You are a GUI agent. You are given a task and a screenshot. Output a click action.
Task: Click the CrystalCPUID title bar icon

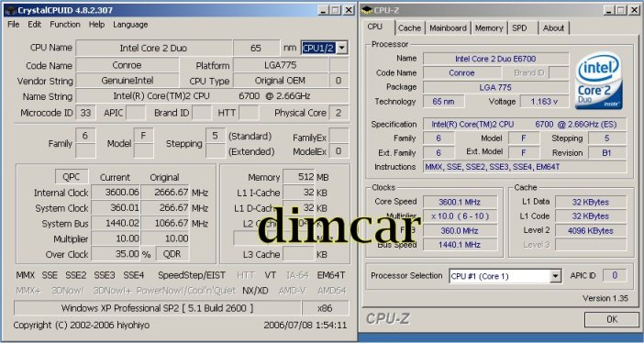coord(10,10)
